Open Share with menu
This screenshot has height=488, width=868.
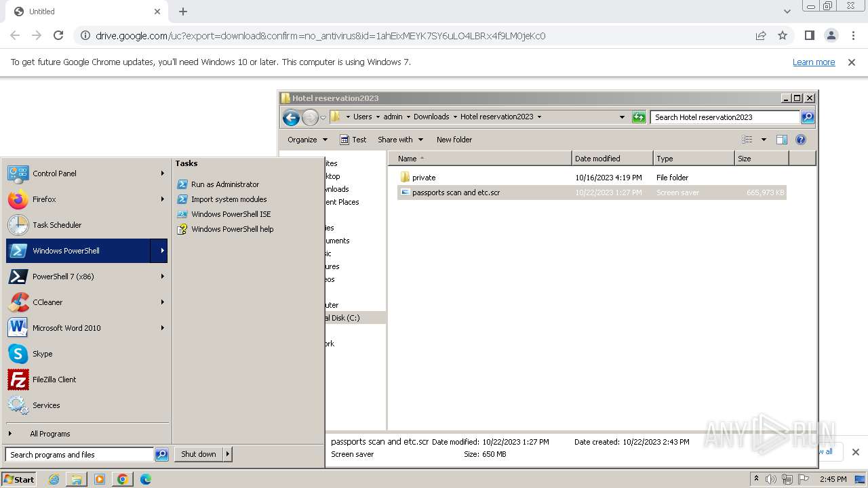pyautogui.click(x=400, y=140)
